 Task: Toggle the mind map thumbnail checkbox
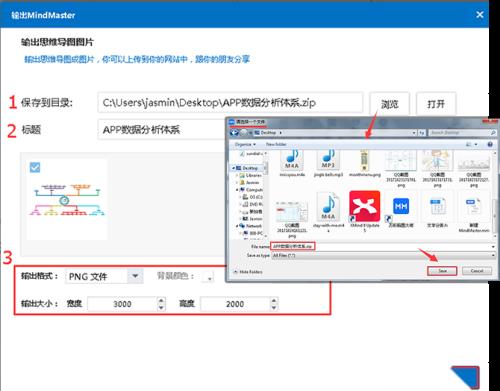35,167
